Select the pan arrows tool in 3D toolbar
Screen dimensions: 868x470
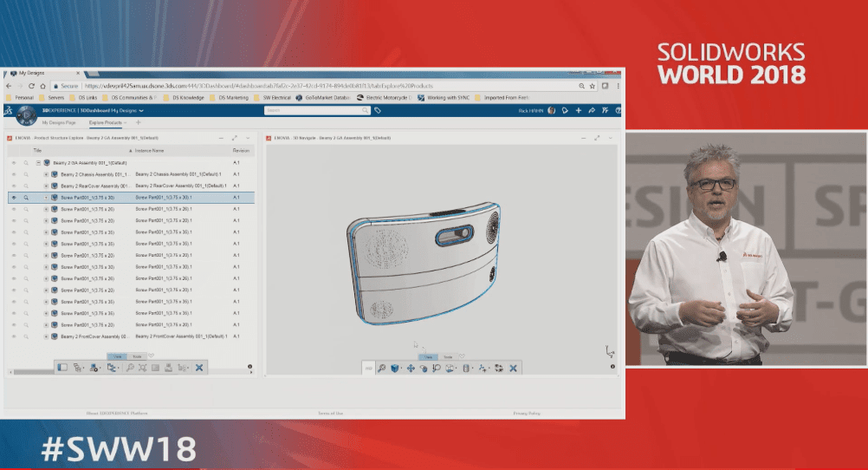[x=411, y=368]
